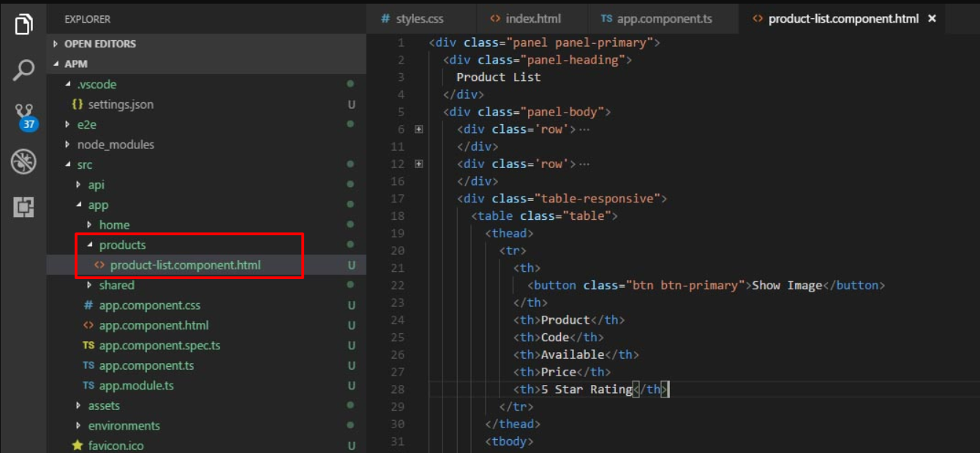980x453 pixels.
Task: Click the TS icon of app.component.spec.ts
Action: (x=88, y=346)
